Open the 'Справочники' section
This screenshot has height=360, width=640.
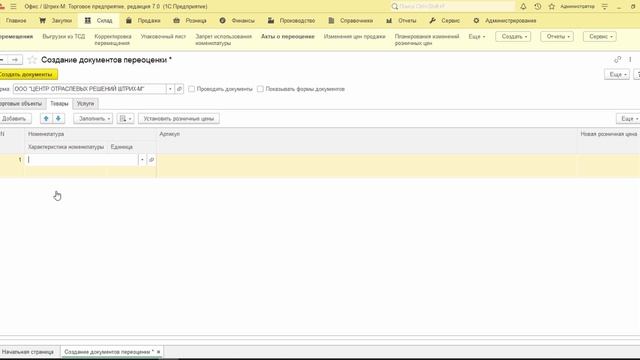[x=351, y=20]
